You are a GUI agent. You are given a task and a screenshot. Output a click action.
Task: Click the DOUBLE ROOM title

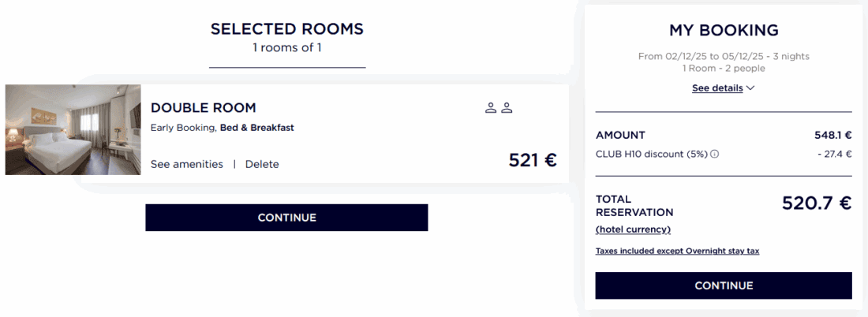(x=204, y=108)
